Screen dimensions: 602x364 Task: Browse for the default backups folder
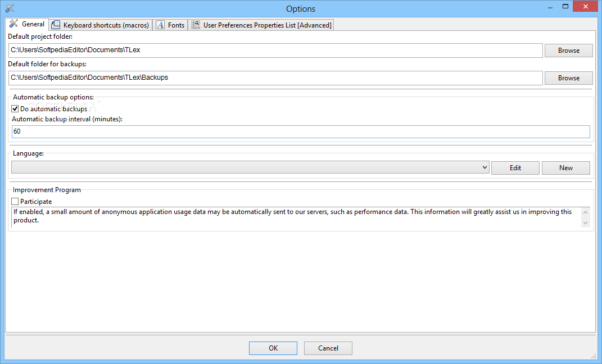pyautogui.click(x=569, y=78)
